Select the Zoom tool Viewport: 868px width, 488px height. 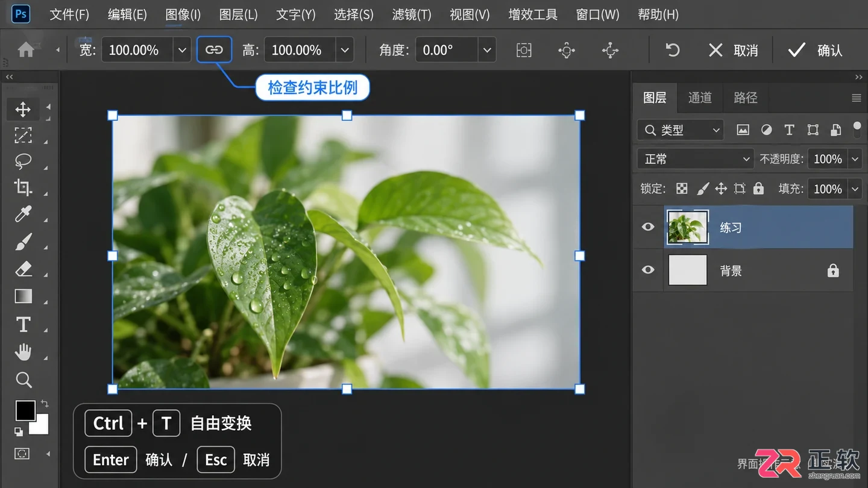pyautogui.click(x=23, y=380)
